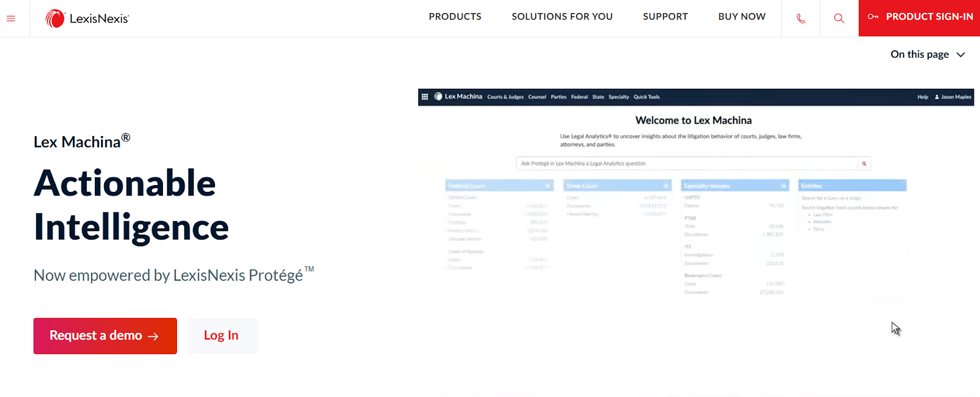The height and width of the screenshot is (397, 980).
Task: Click the phone contact icon
Action: (x=801, y=18)
